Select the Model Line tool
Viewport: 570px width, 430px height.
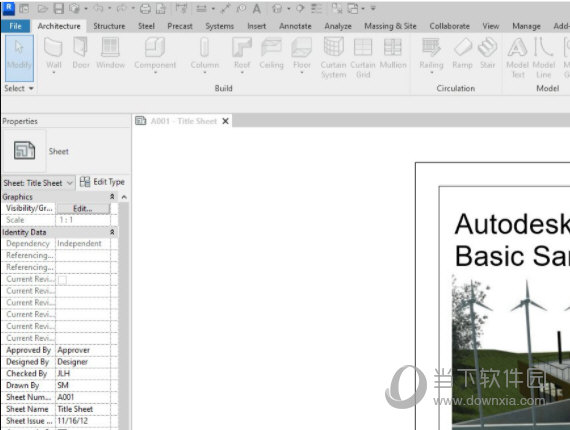coord(544,58)
